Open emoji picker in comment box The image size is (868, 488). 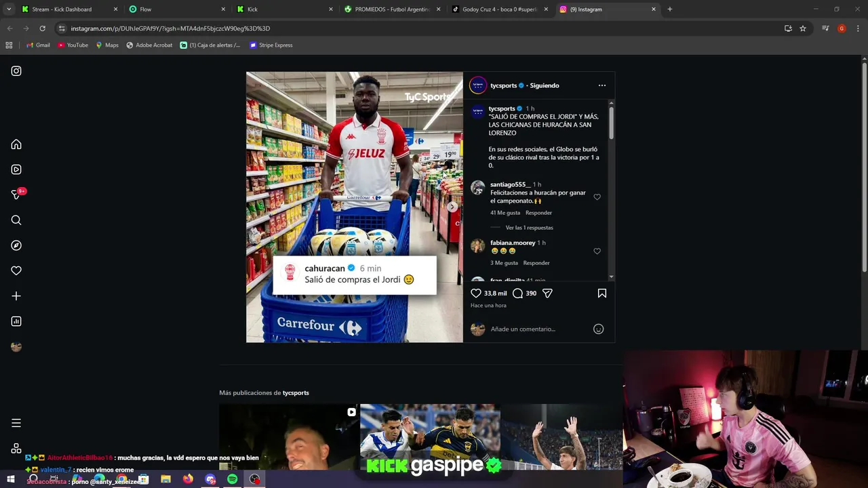[598, 329]
